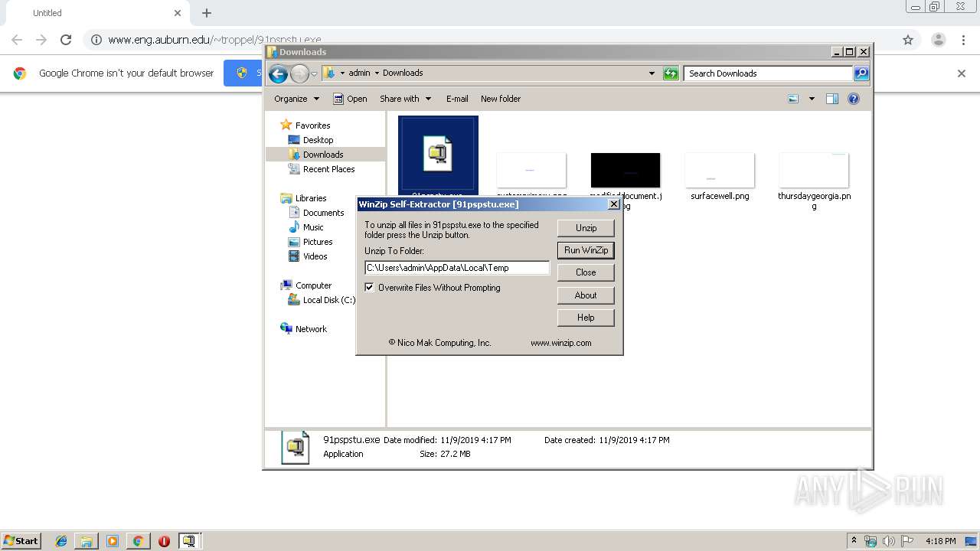Open the Organize menu
Image resolution: width=980 pixels, height=551 pixels.
coord(296,99)
